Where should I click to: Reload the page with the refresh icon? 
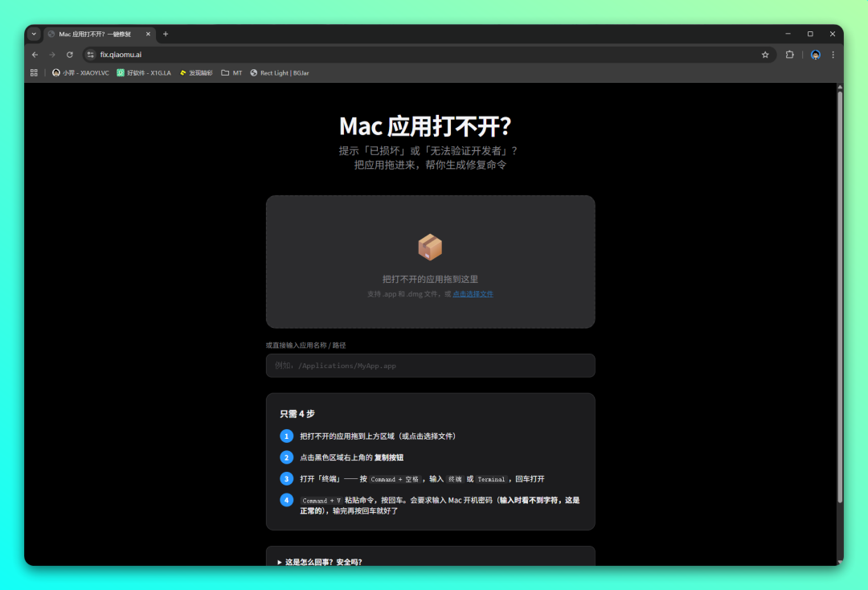70,55
